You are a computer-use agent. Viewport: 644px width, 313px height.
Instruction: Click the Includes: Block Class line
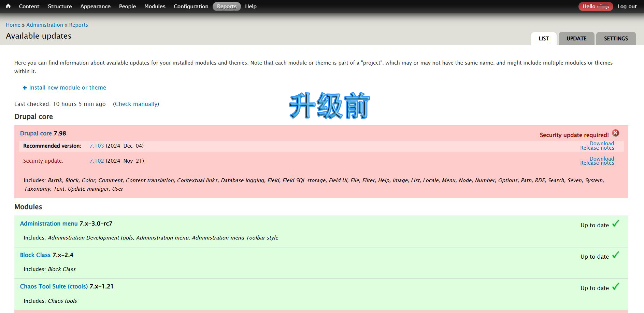(x=49, y=269)
